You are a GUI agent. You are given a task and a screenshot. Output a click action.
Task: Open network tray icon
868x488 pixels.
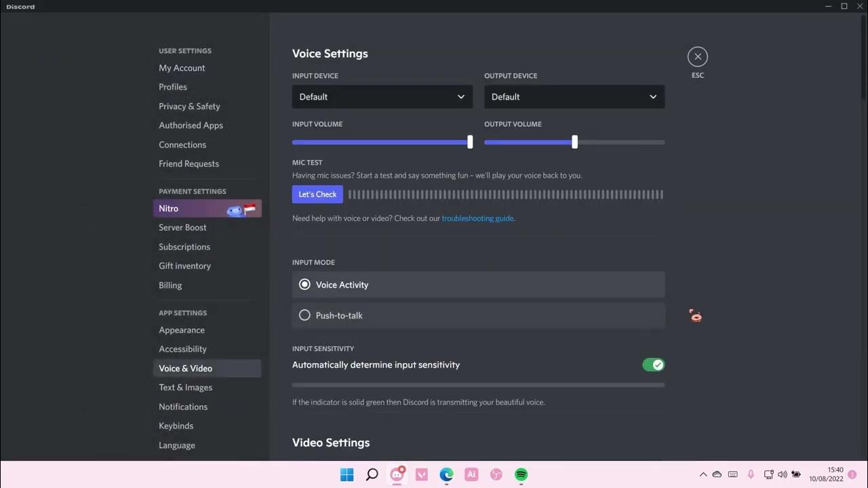pyautogui.click(x=768, y=474)
